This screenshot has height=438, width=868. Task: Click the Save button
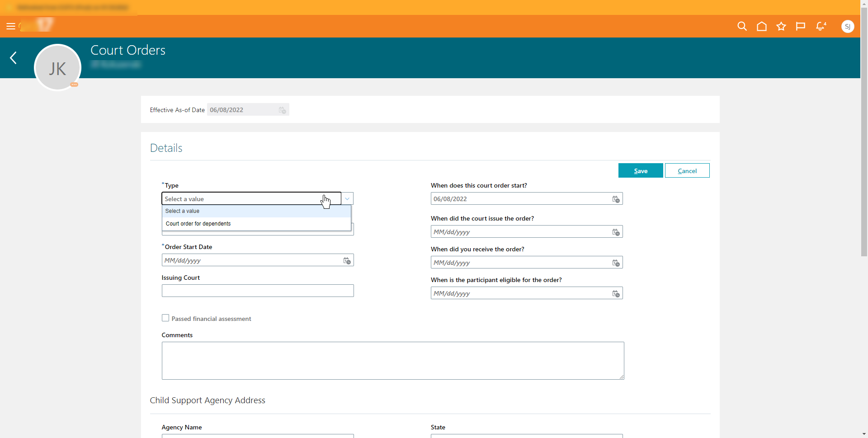[641, 170]
